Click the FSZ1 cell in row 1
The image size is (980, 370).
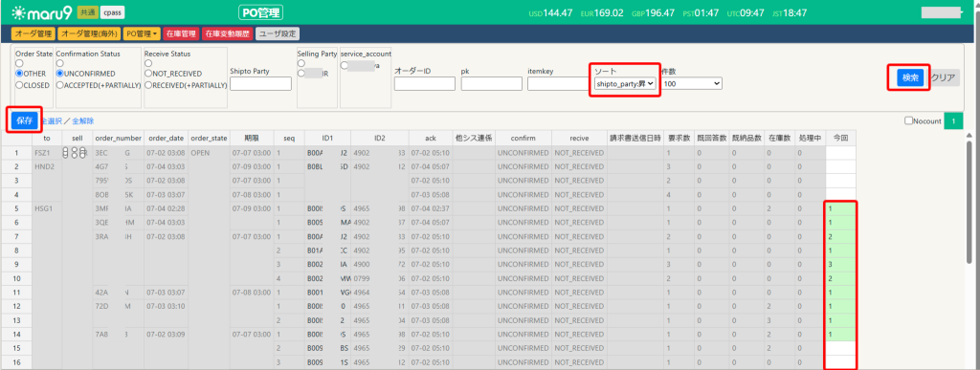pyautogui.click(x=47, y=153)
